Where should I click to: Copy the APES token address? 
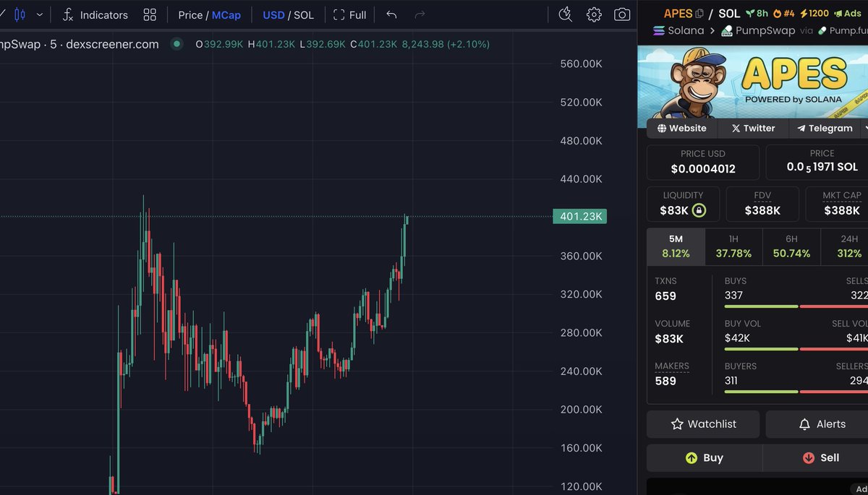(699, 14)
